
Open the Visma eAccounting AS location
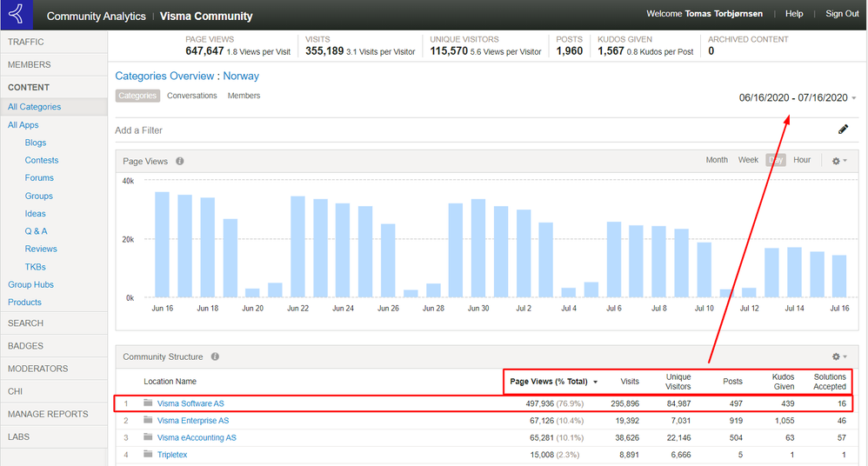click(x=197, y=438)
